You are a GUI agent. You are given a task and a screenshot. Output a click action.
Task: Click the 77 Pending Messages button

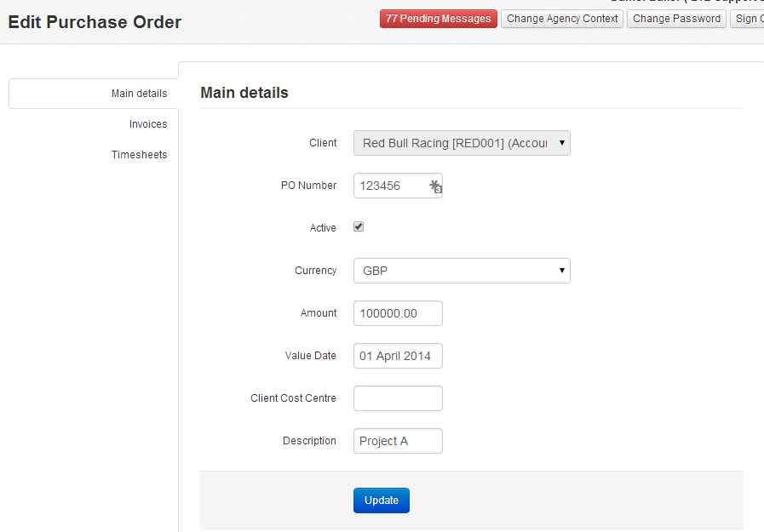coord(439,19)
